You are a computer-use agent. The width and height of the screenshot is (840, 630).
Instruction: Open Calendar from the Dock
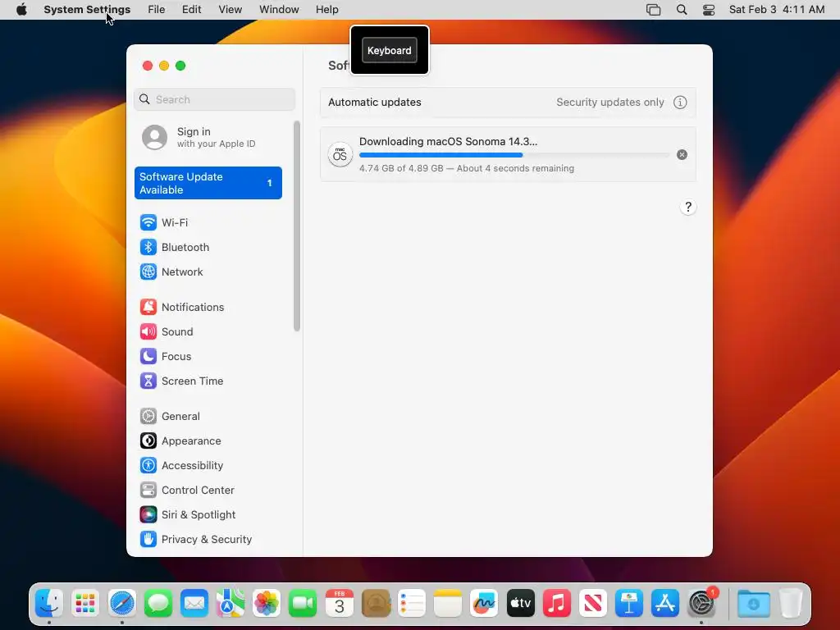(340, 603)
